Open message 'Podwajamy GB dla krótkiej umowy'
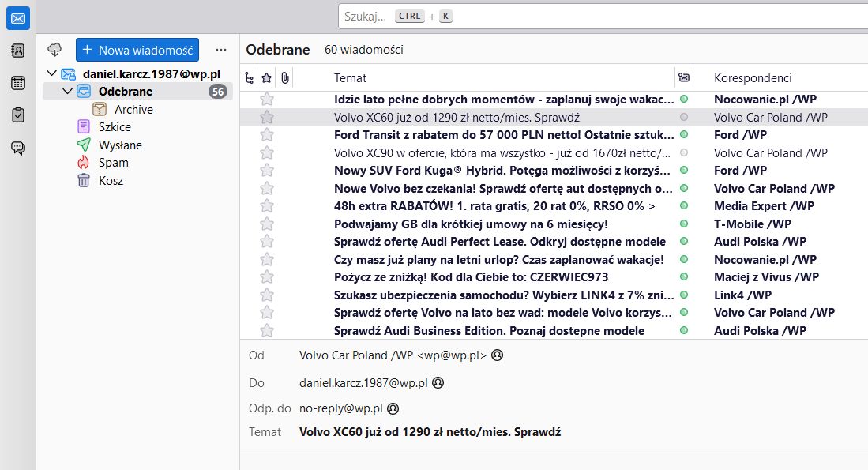Viewport: 868px width, 470px height. pyautogui.click(x=471, y=224)
